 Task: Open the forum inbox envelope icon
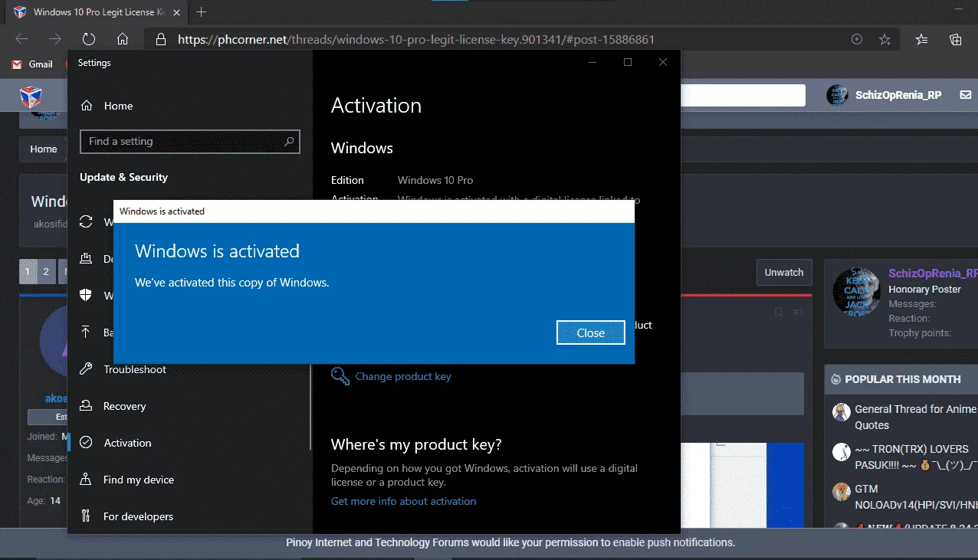pyautogui.click(x=965, y=95)
